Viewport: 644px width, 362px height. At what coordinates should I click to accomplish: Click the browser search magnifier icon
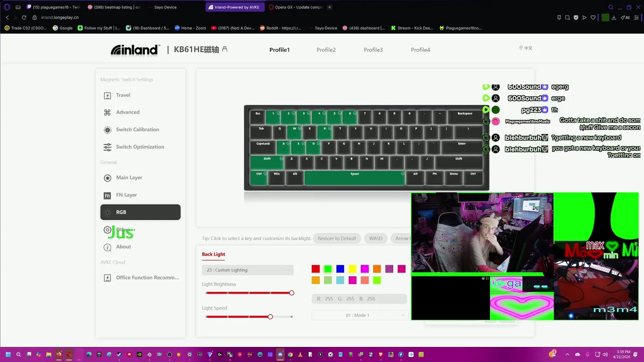coord(611,7)
